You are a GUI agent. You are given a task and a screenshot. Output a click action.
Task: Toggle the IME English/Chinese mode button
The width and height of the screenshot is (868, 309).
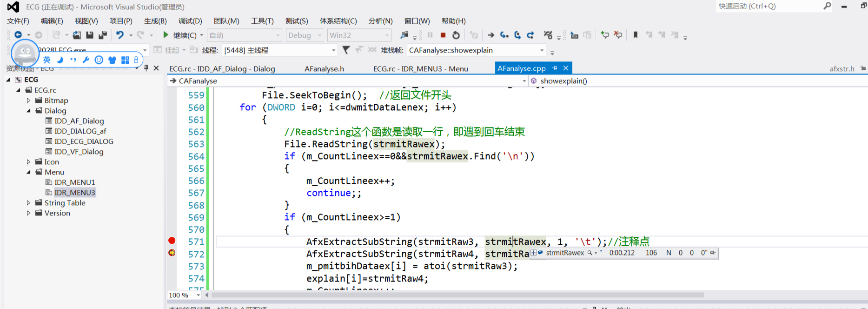click(47, 60)
